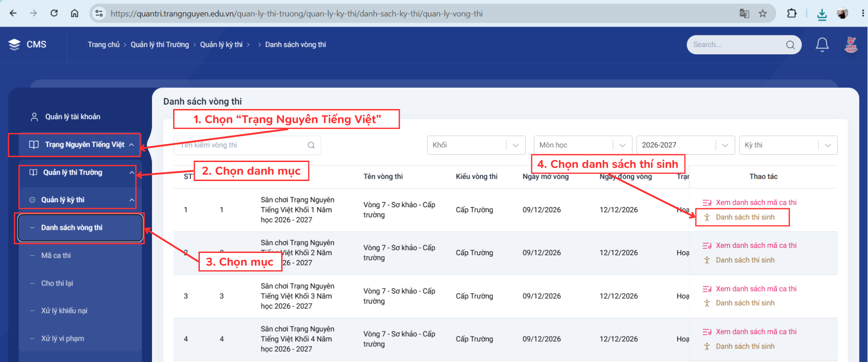Screen dimensions: 868x362
Task: Open Danh sách thí sinh for Khối 2
Action: [x=745, y=260]
